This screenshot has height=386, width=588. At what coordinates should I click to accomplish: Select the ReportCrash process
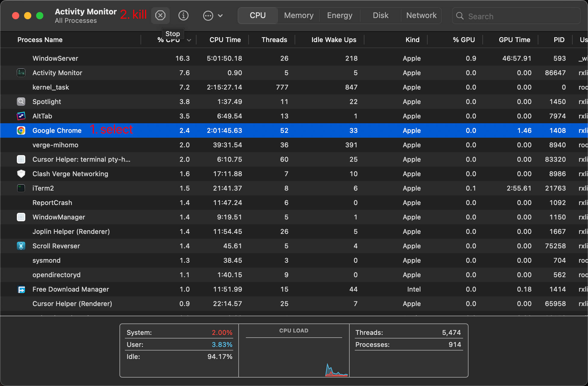[294, 203]
